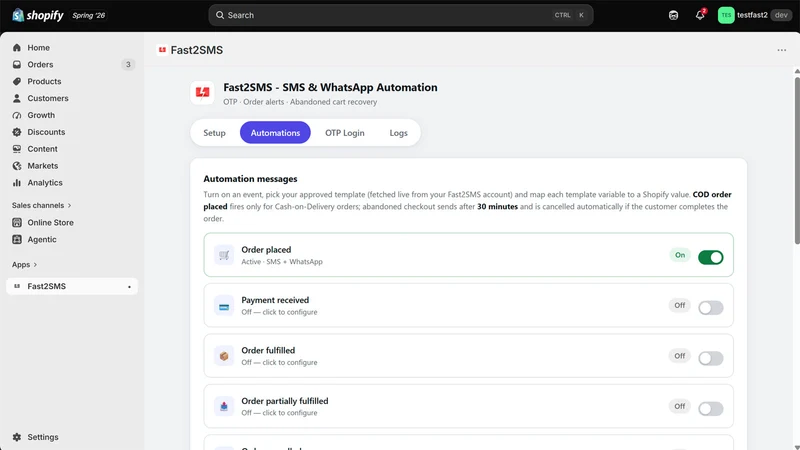The width and height of the screenshot is (800, 450).
Task: Click the Off badge for Order fulfilled
Action: [680, 356]
